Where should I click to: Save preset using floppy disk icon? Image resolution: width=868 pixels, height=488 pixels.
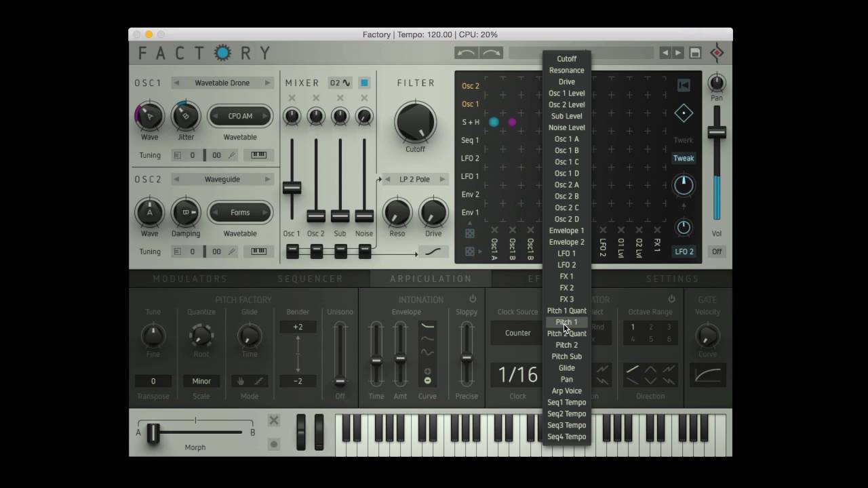695,53
